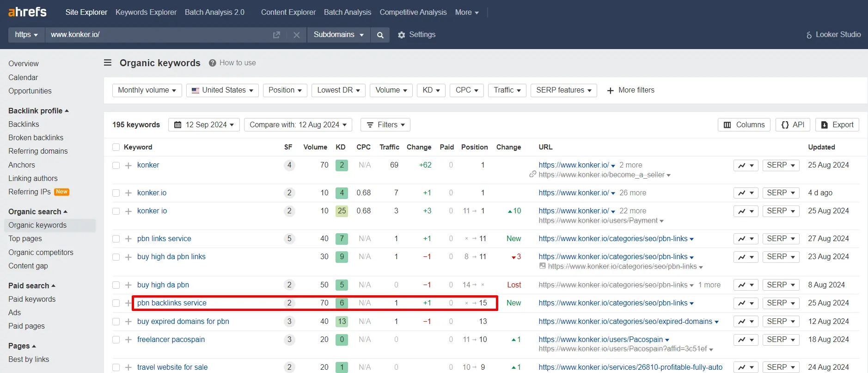Check the 'pbn backlinks service' row
This screenshot has width=868, height=373.
(116, 303)
